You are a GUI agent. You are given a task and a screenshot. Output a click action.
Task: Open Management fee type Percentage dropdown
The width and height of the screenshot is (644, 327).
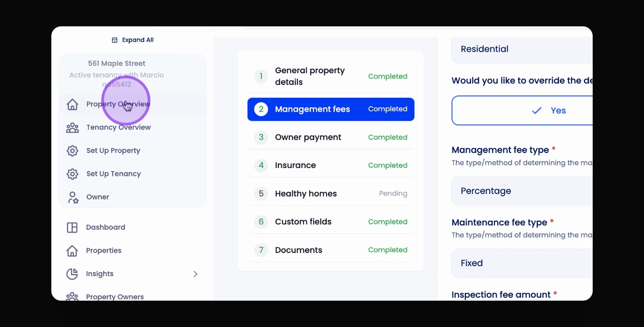click(522, 191)
